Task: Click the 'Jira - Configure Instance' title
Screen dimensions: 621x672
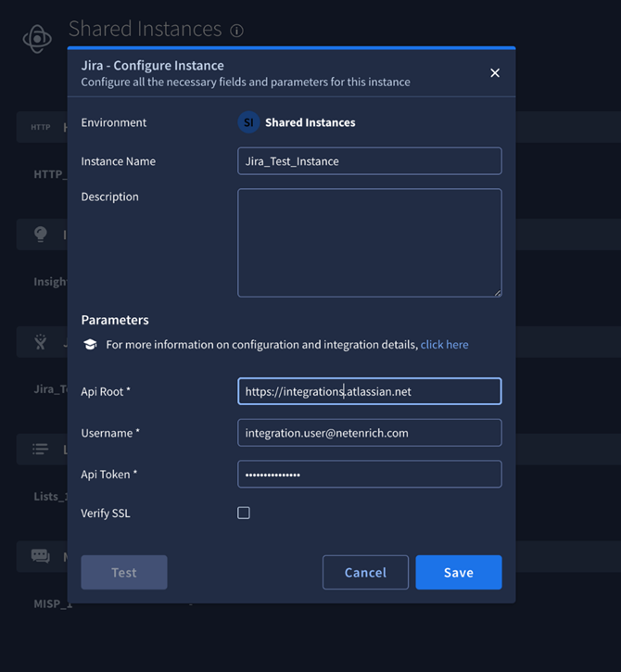Action: click(x=153, y=66)
